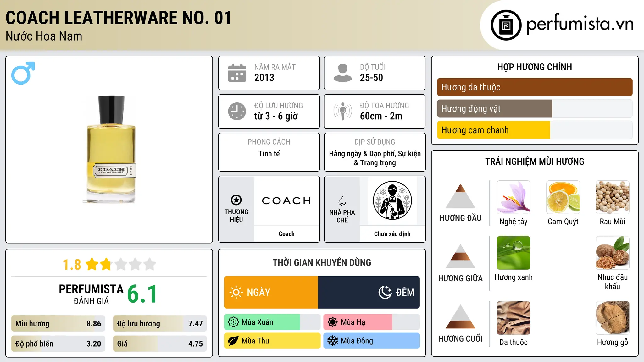This screenshot has width=644, height=362.
Task: Click the Coach Leatherware No. 01 title
Action: pyautogui.click(x=119, y=18)
